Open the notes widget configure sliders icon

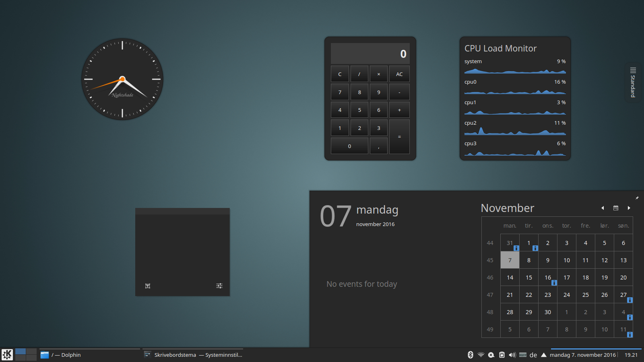[219, 286]
